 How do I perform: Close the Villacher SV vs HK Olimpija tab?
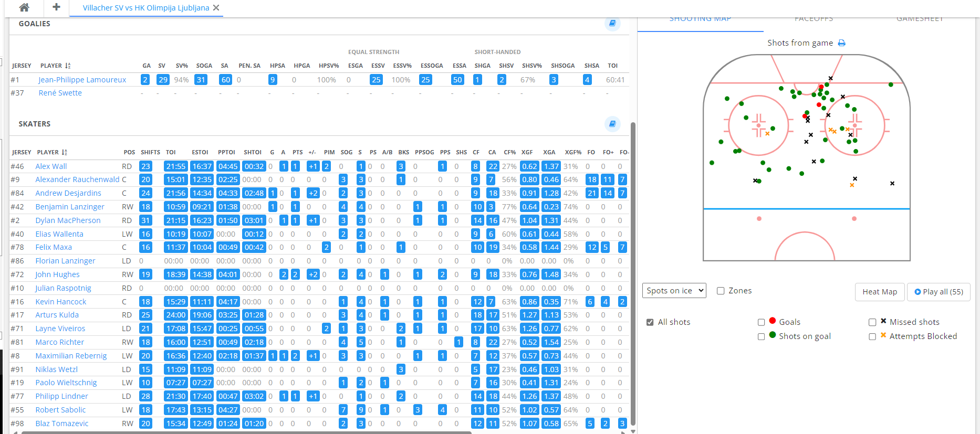pos(216,8)
